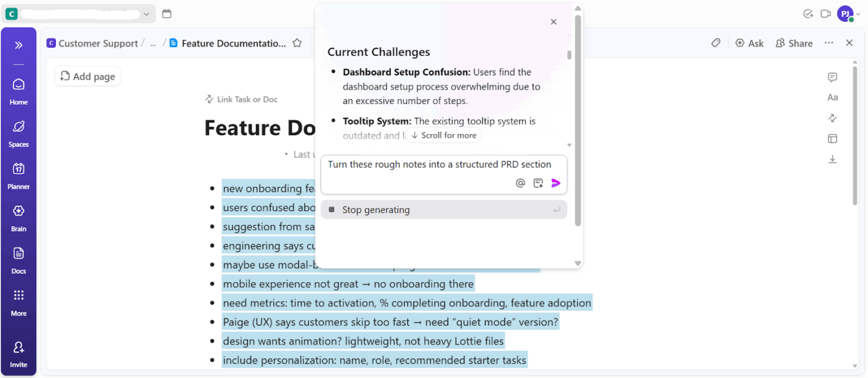Expand the collapsed breadcrumb ellipsis
868x378 pixels.
coord(153,43)
